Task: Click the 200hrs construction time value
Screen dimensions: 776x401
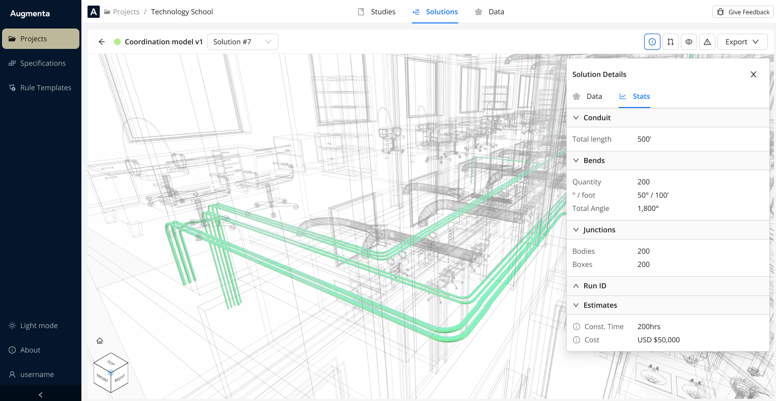Action: pyautogui.click(x=649, y=327)
